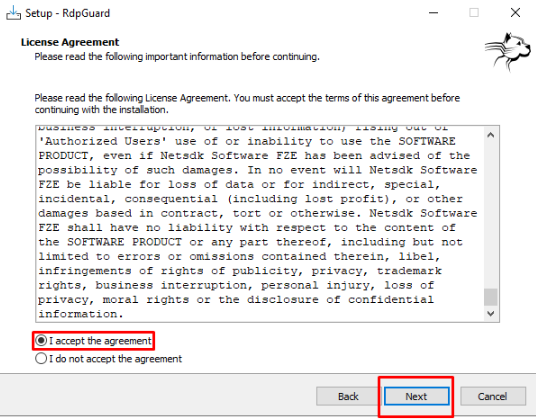The height and width of the screenshot is (420, 536).
Task: Click the License Agreement heading
Action: coord(70,42)
